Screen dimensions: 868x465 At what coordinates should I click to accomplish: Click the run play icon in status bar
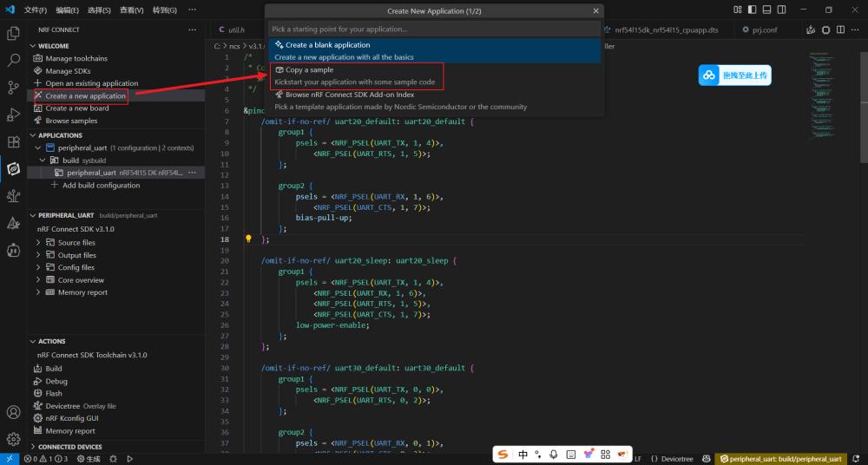[130, 459]
